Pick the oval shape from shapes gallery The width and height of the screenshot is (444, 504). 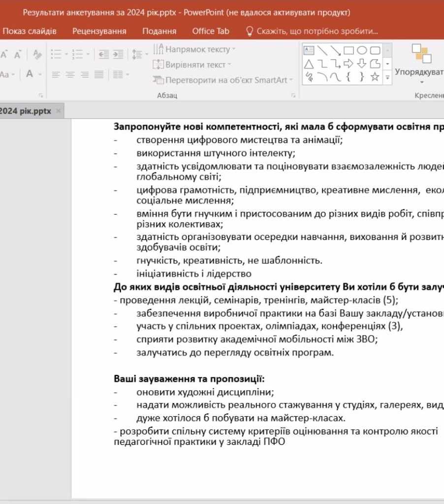coord(361,51)
